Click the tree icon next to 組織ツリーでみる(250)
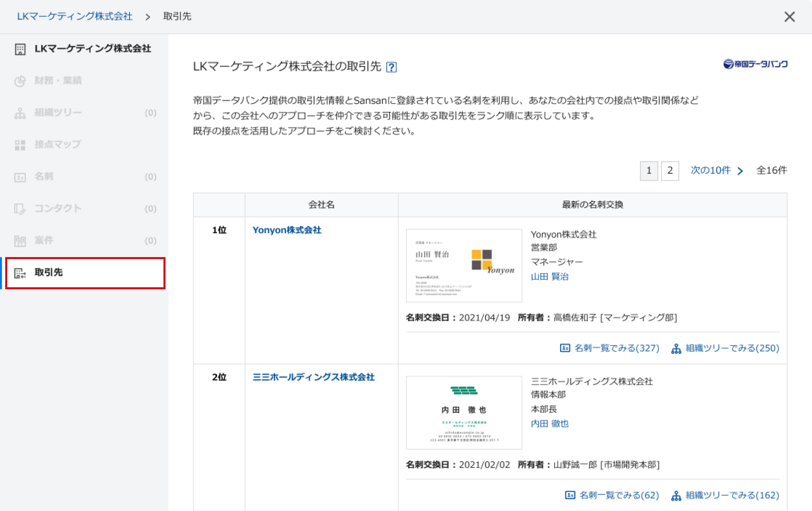Viewport: 812px width, 511px height. 676,349
